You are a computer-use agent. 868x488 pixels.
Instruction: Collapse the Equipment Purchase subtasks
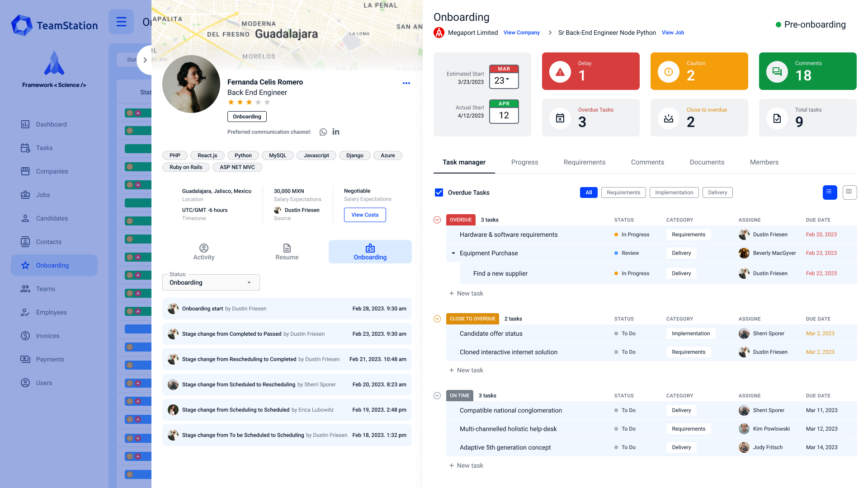coord(453,253)
